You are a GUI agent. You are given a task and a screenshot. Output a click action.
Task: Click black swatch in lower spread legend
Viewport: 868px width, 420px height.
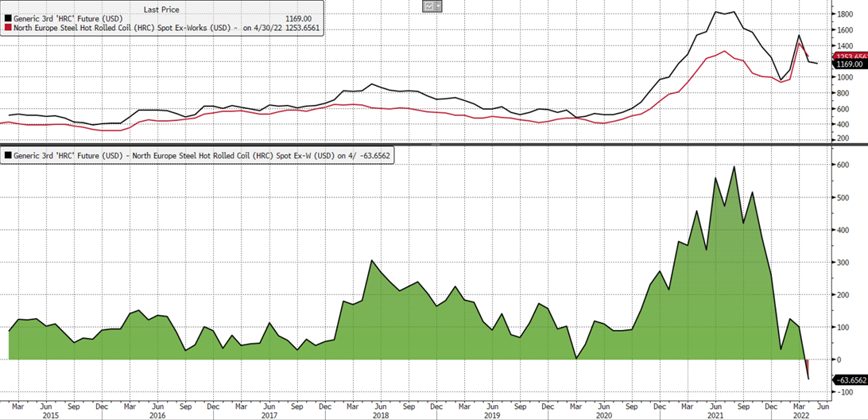[8, 156]
